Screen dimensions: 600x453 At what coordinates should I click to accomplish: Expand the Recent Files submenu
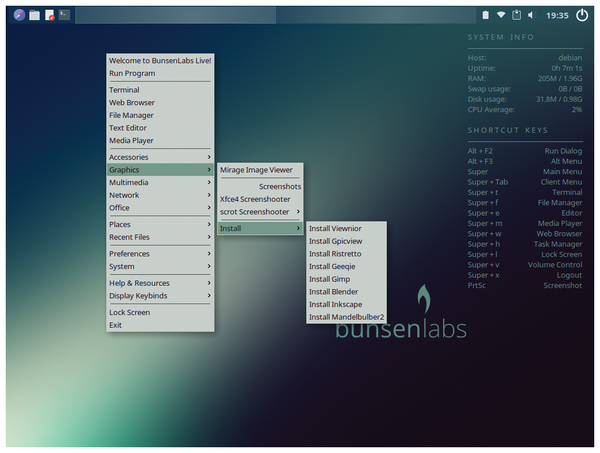click(160, 237)
